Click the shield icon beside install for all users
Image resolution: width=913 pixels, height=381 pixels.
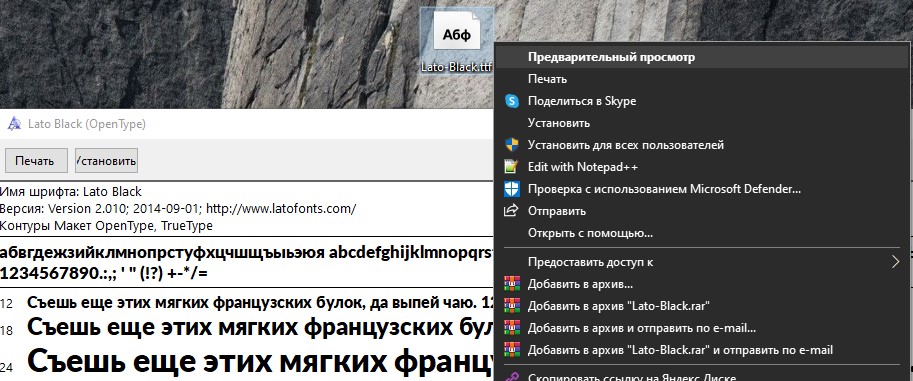coord(512,145)
